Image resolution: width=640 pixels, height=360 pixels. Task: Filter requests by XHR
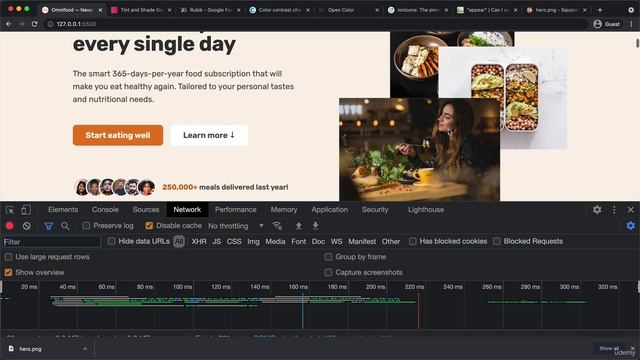(199, 241)
